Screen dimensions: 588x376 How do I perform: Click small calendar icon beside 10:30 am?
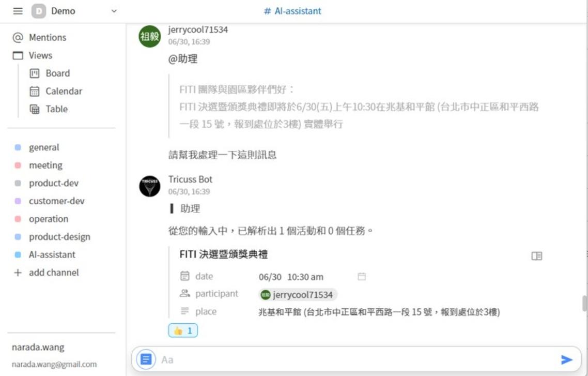point(362,277)
